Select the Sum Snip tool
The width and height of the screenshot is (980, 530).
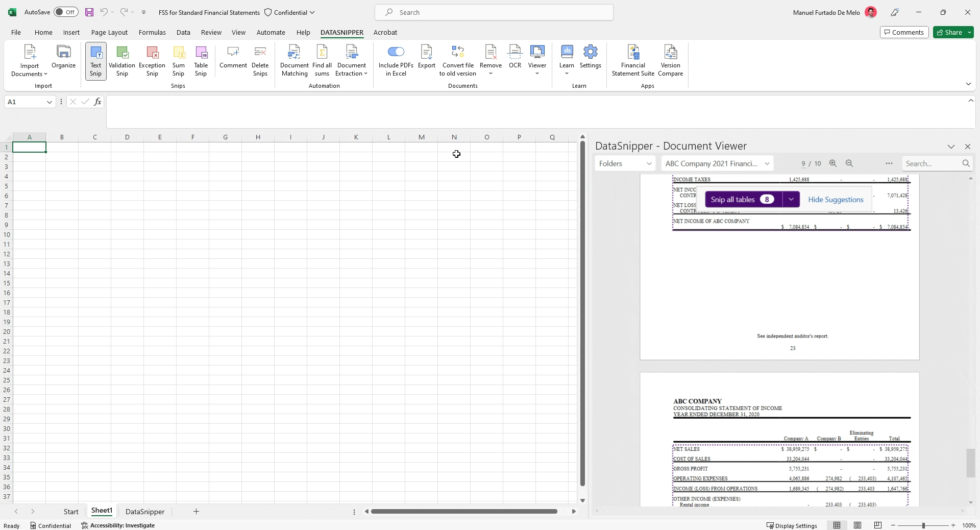(178, 60)
